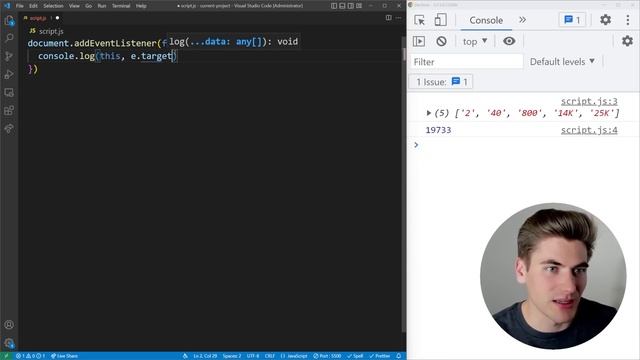Select the Console tab in DevTools
The width and height of the screenshot is (640, 360).
486,20
